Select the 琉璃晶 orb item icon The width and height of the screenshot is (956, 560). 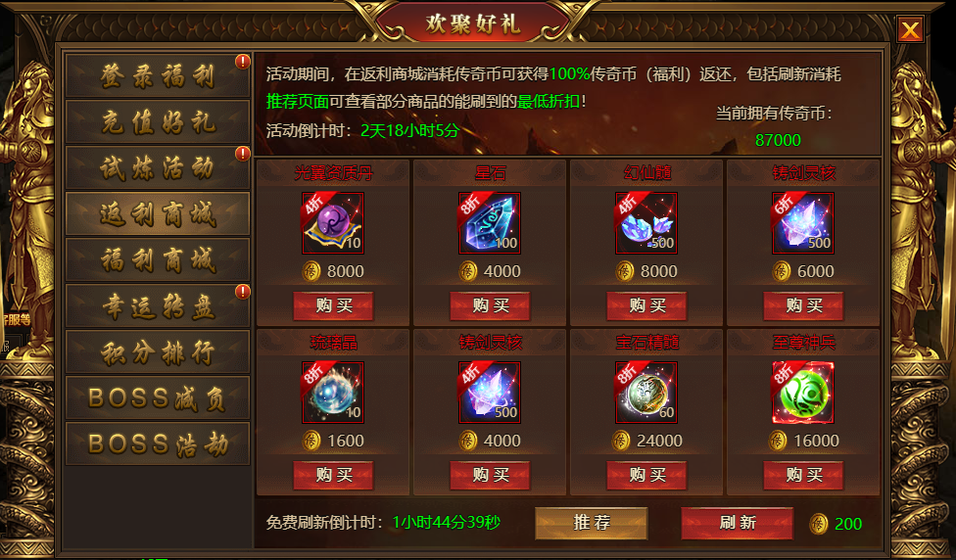(x=333, y=393)
